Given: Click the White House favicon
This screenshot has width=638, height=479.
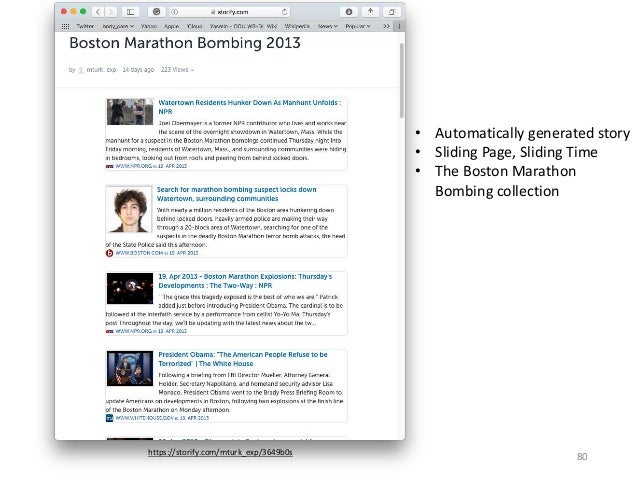Looking at the screenshot, I should [x=109, y=418].
